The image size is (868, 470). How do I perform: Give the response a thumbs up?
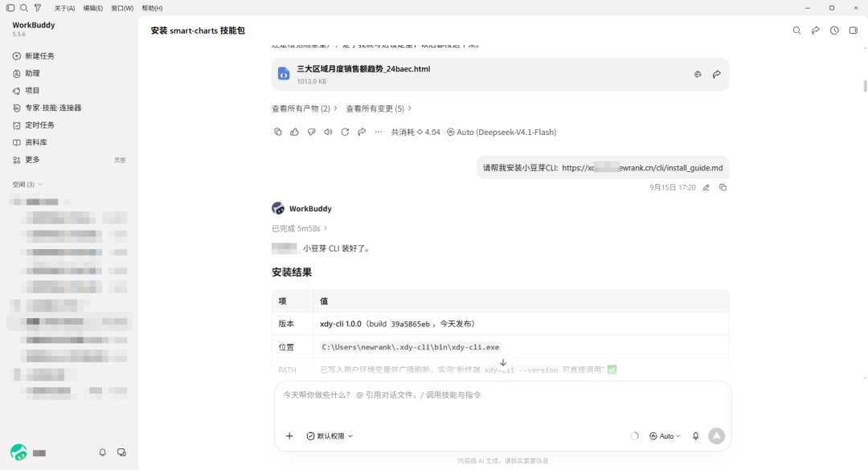[294, 132]
